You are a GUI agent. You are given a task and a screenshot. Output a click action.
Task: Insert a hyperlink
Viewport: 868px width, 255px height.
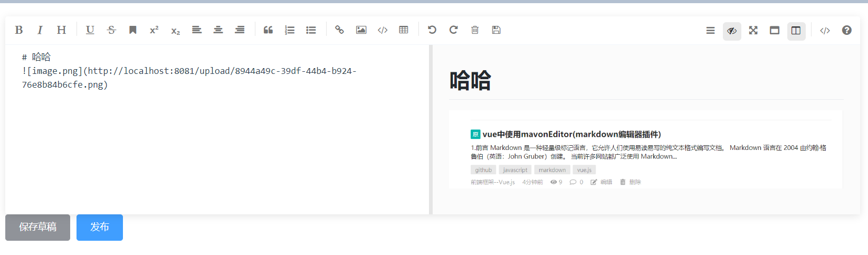point(339,30)
